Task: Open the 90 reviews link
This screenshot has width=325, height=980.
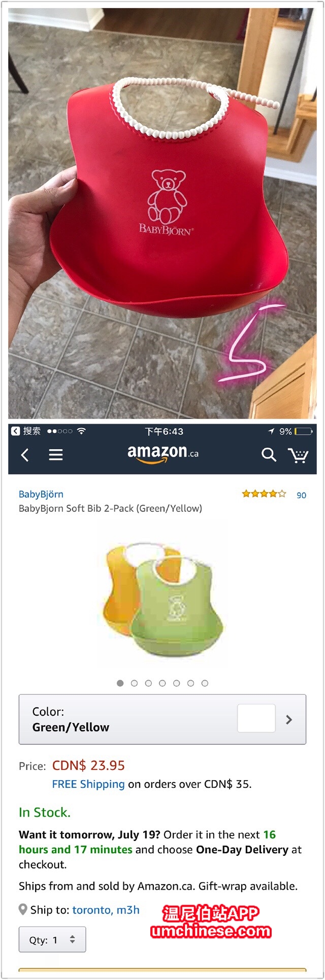Action: pos(301,495)
